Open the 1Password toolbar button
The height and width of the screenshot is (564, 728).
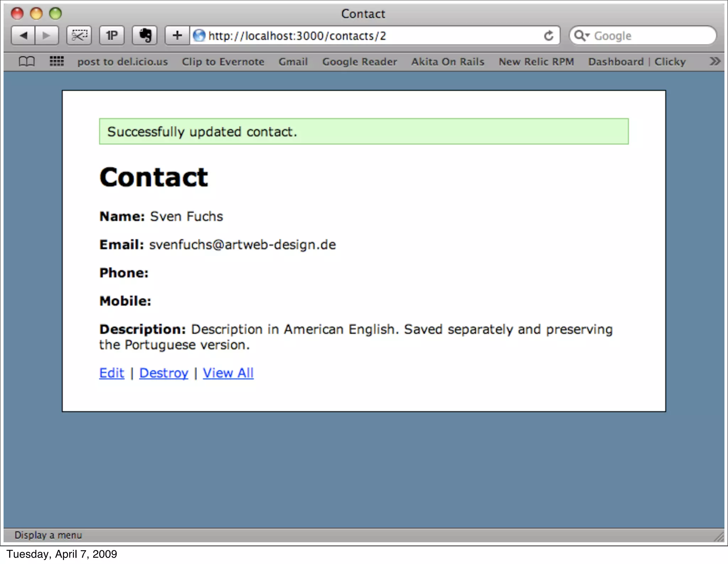pos(112,36)
